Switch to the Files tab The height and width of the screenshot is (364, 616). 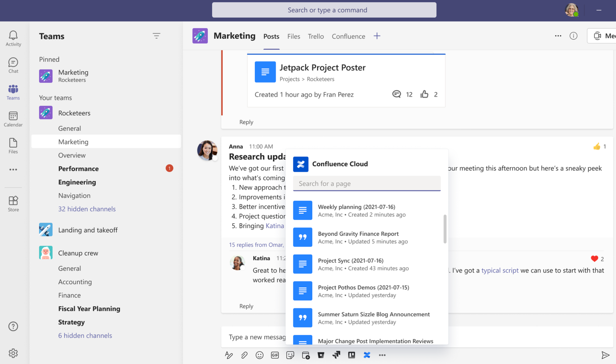click(x=294, y=36)
